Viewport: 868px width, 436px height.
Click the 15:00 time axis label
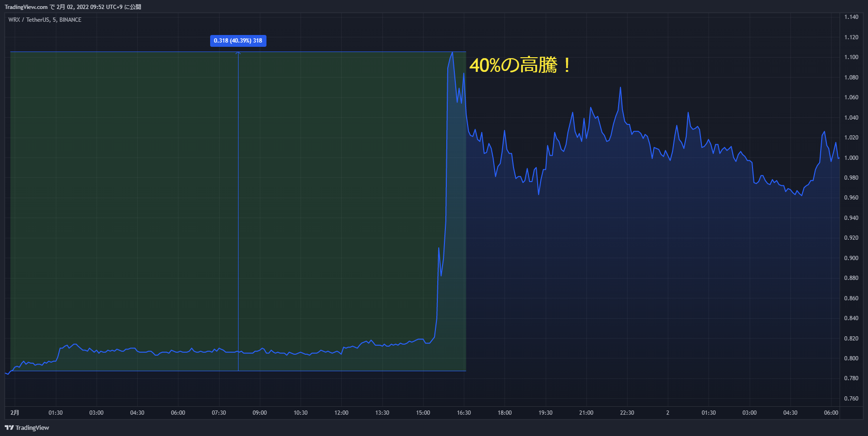[x=423, y=413]
